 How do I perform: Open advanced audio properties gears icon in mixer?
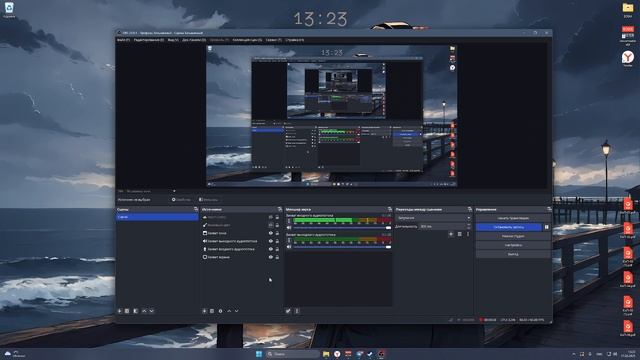pyautogui.click(x=288, y=311)
